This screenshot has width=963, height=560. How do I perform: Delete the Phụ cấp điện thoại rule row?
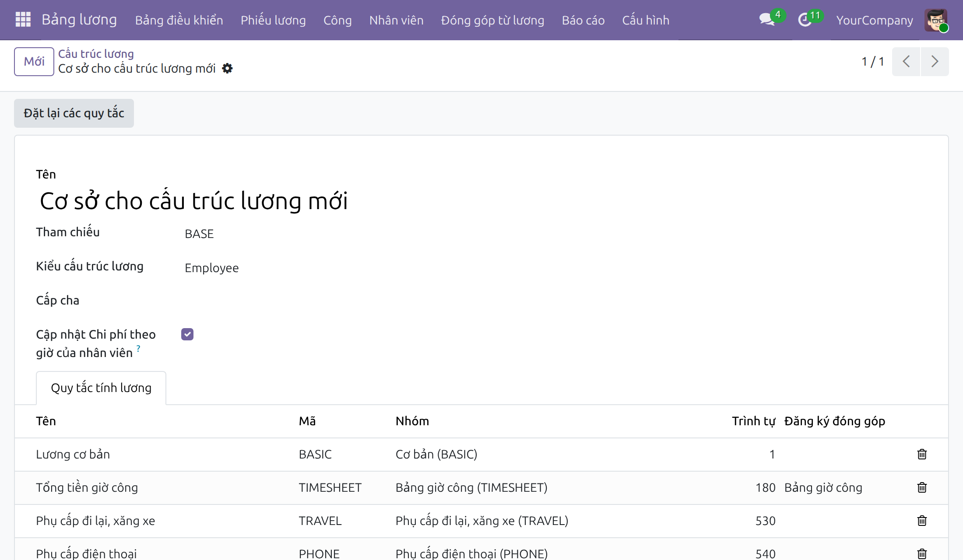[x=922, y=554]
